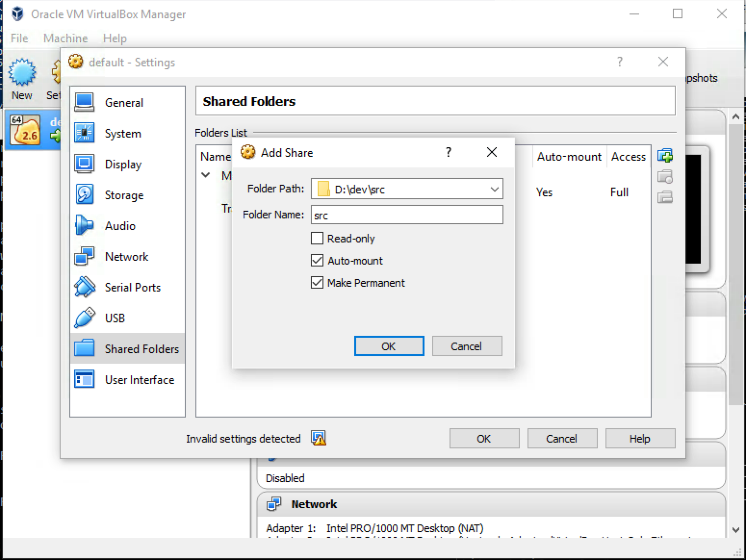Enable the Read-only checkbox

317,238
